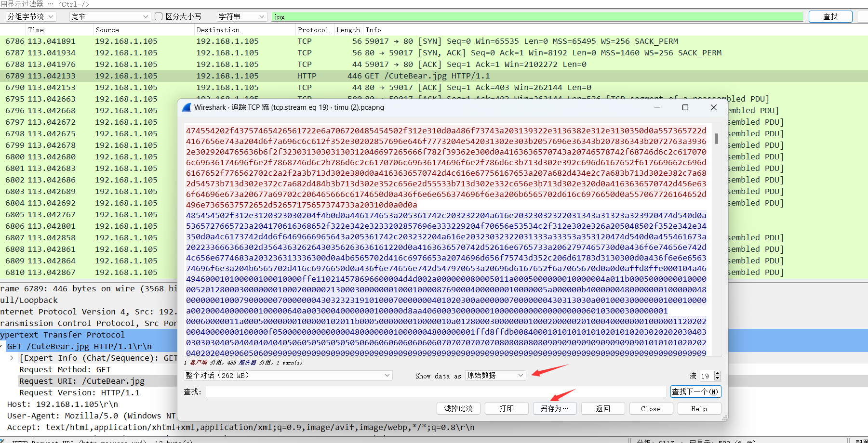The width and height of the screenshot is (868, 443).
Task: Maximize the Follow TCP Stream dialog
Action: tap(685, 107)
